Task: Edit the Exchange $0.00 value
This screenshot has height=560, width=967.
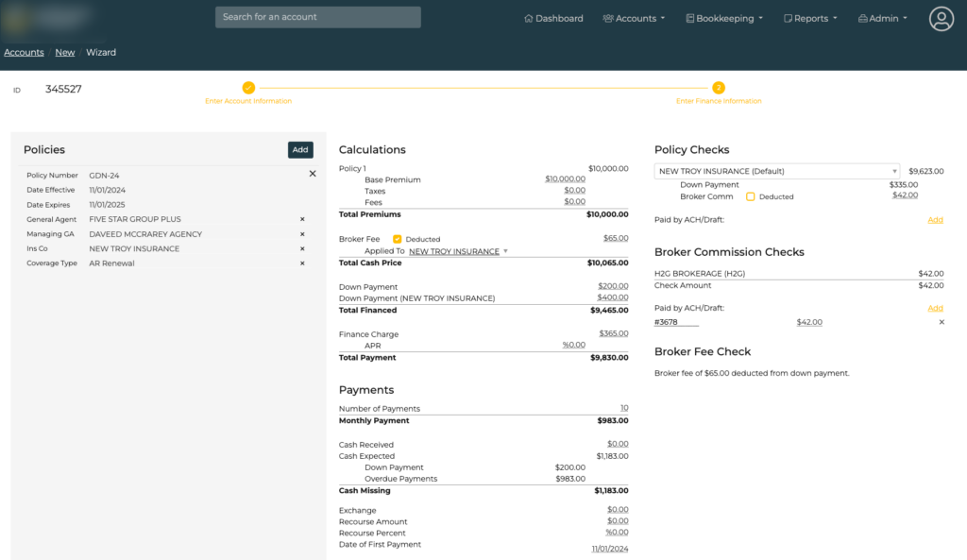Action: [618, 509]
